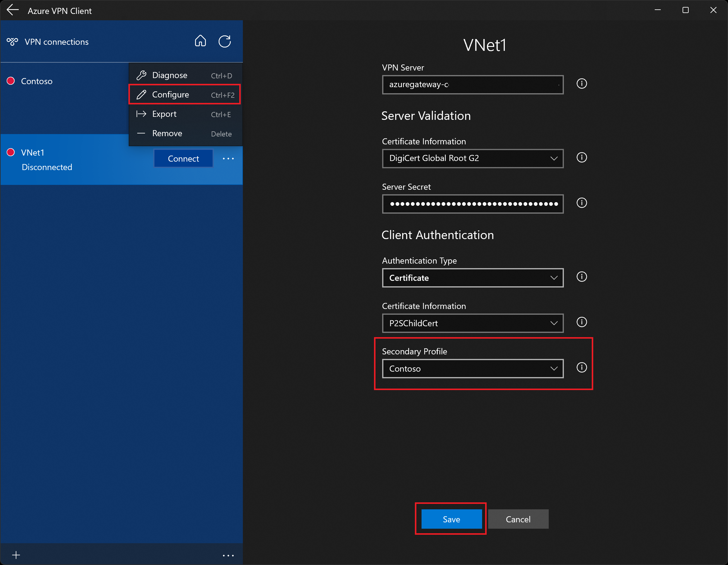Maximize the Azure VPN Client window

[685, 10]
